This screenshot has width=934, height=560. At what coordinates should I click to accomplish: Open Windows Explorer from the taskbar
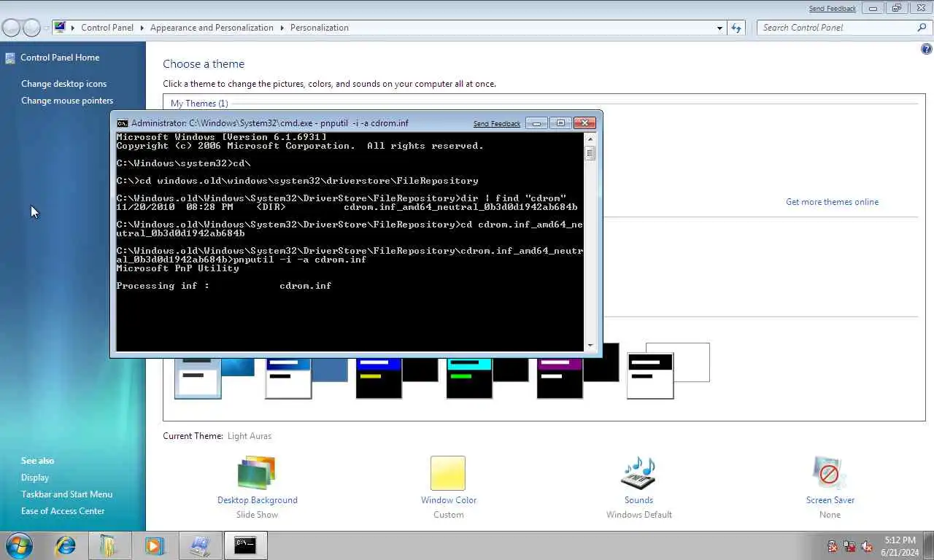(x=109, y=545)
